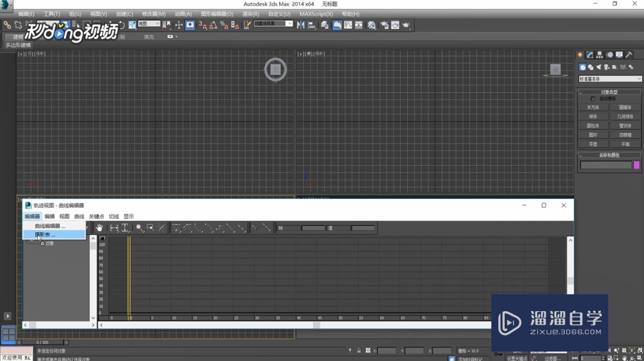Image resolution: width=644 pixels, height=361 pixels.
Task: Click the Sphere creation button
Action: coord(593,116)
